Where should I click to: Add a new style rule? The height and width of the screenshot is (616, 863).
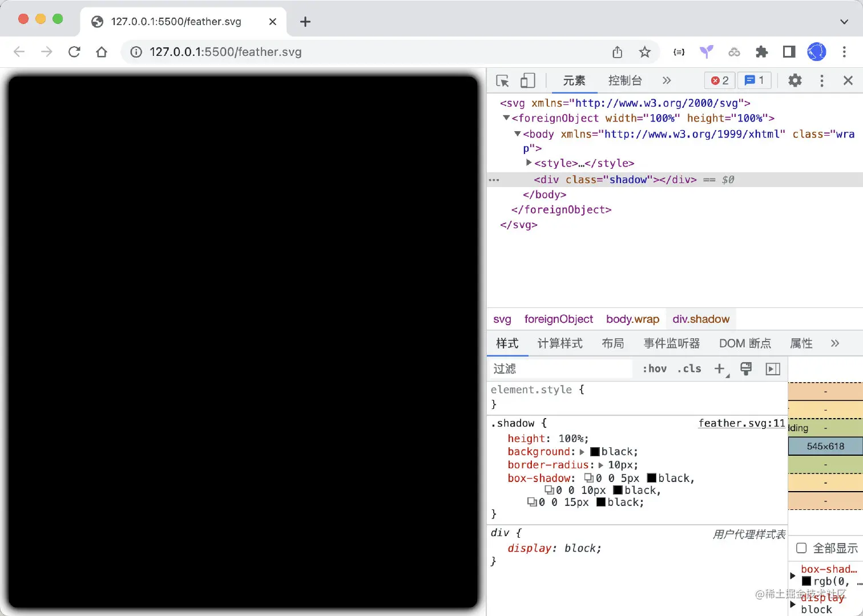721,369
